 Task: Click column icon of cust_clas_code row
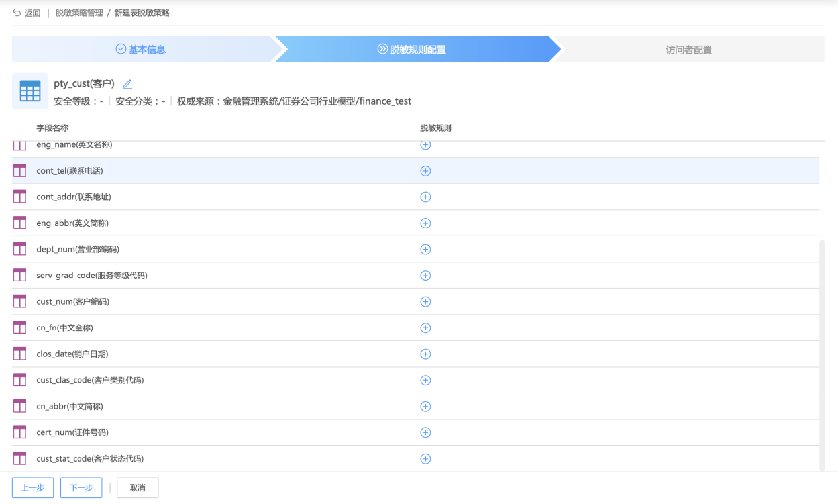(x=20, y=380)
